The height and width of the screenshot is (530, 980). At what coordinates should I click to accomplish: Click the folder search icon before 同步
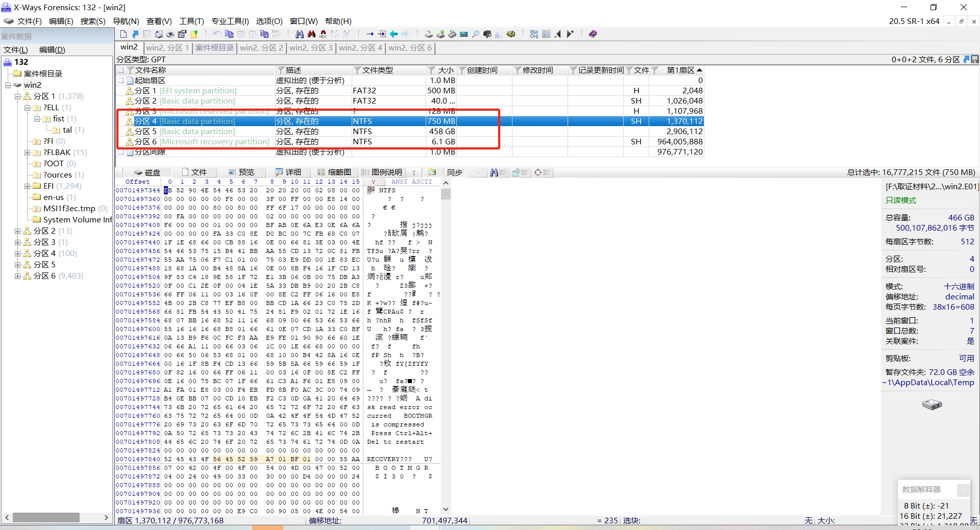click(x=432, y=172)
